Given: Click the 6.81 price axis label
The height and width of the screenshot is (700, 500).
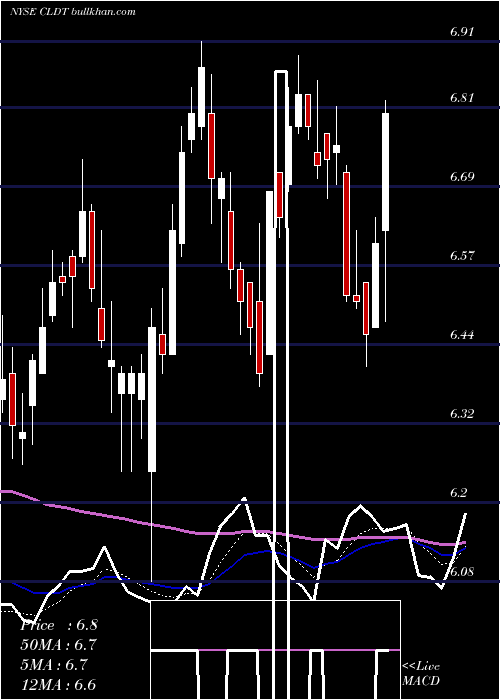Looking at the screenshot, I should (x=462, y=98).
